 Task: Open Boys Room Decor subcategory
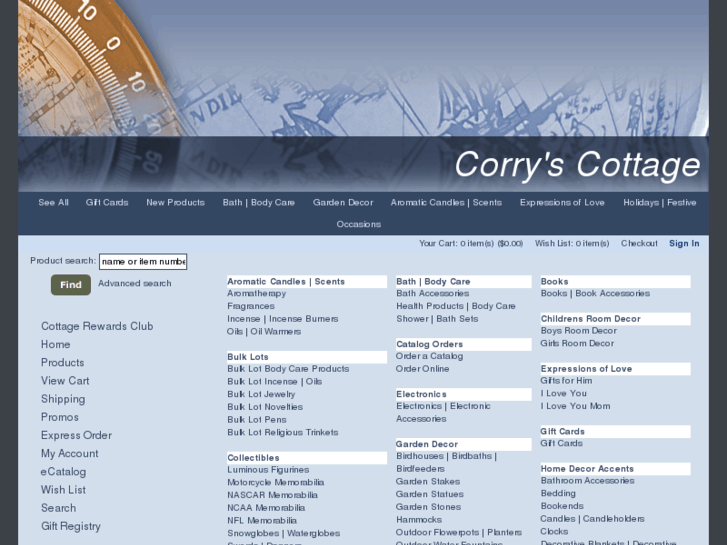coord(579,331)
